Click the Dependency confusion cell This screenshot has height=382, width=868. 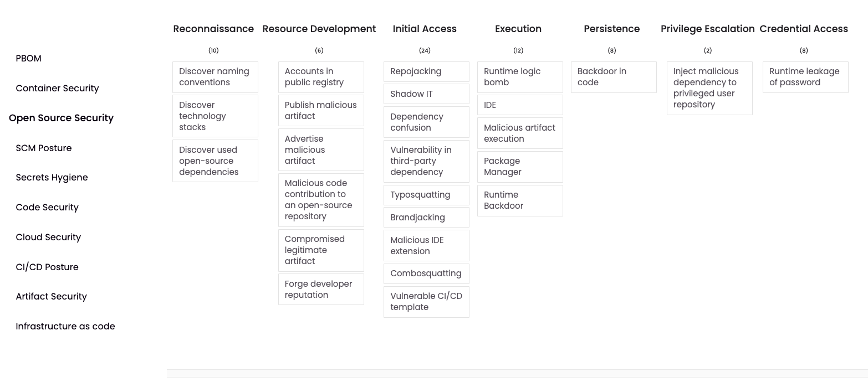[426, 122]
